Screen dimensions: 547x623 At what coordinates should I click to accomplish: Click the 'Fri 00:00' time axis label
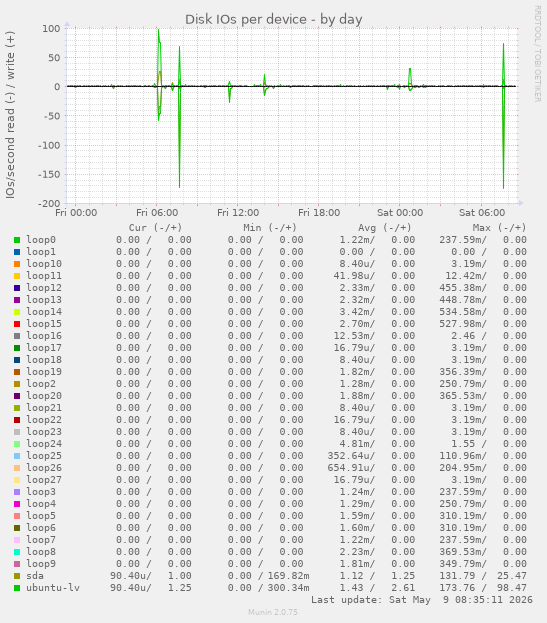tap(76, 213)
